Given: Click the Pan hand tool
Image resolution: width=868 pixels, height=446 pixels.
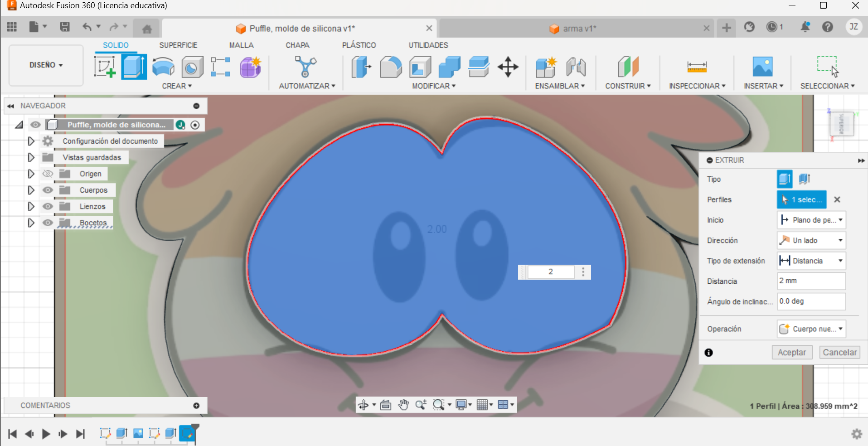Looking at the screenshot, I should [403, 405].
